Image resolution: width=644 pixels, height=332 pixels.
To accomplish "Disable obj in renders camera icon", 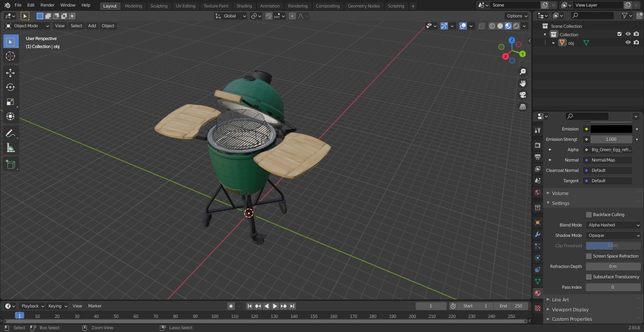I will point(636,43).
